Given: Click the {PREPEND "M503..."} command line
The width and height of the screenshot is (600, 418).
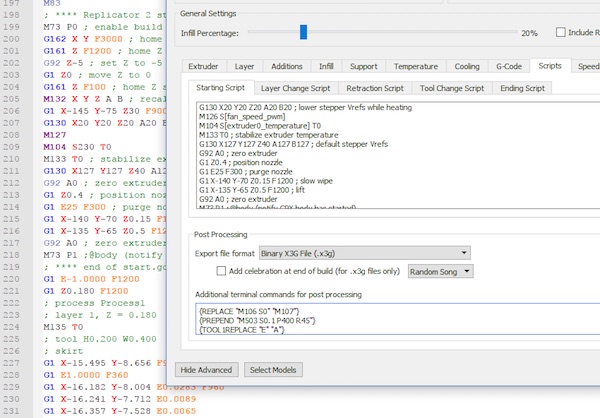Looking at the screenshot, I should tap(257, 320).
